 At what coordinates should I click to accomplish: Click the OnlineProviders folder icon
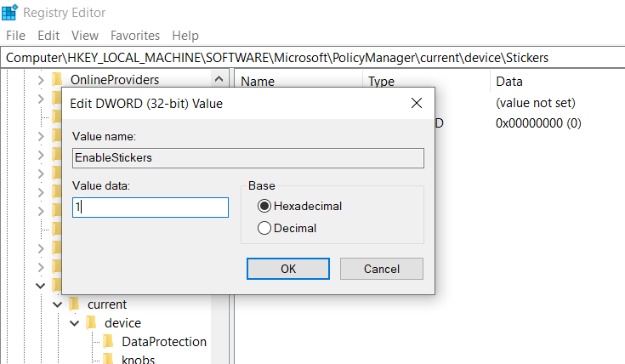58,81
